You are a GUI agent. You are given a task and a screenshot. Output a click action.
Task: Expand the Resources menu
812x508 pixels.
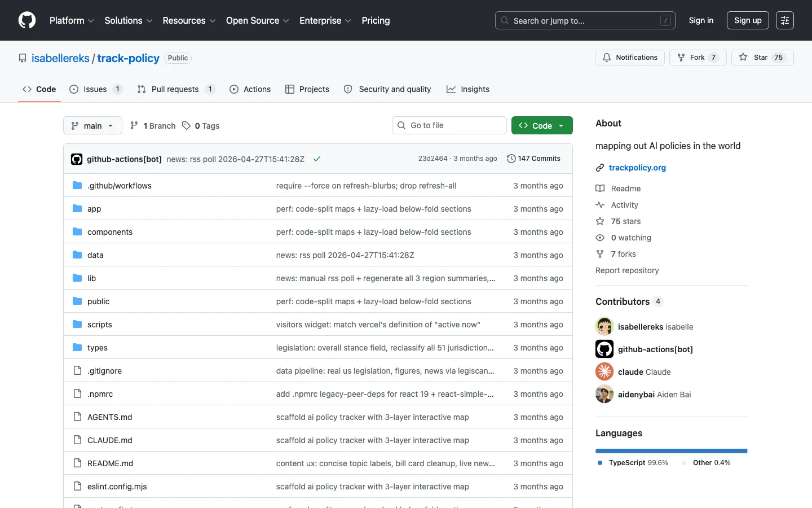pos(189,20)
